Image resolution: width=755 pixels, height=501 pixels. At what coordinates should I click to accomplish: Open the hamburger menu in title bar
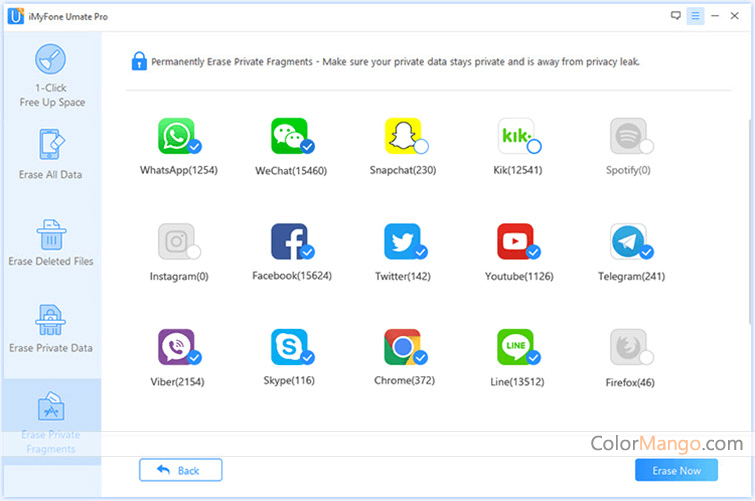click(696, 15)
